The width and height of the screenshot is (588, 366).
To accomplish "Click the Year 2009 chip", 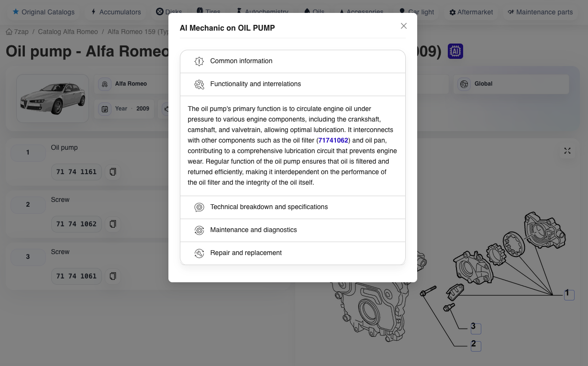I will [x=124, y=109].
